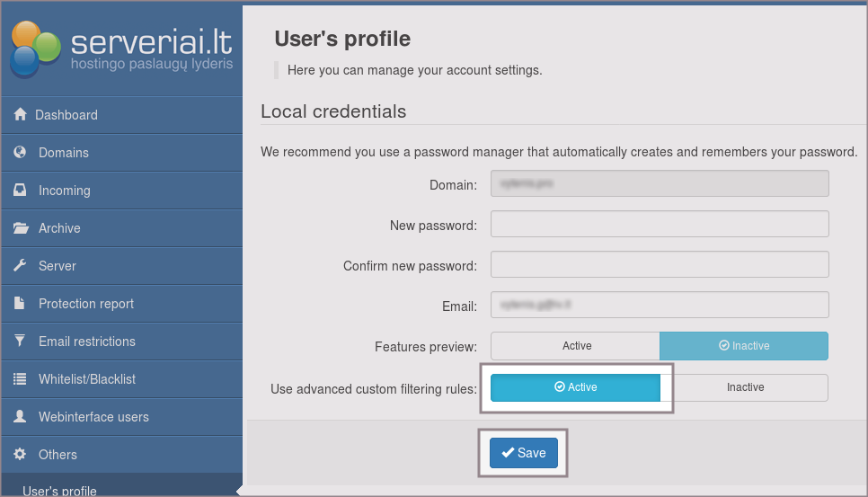The width and height of the screenshot is (868, 497).
Task: Enable advanced custom filtering rules Active option
Action: 575,387
